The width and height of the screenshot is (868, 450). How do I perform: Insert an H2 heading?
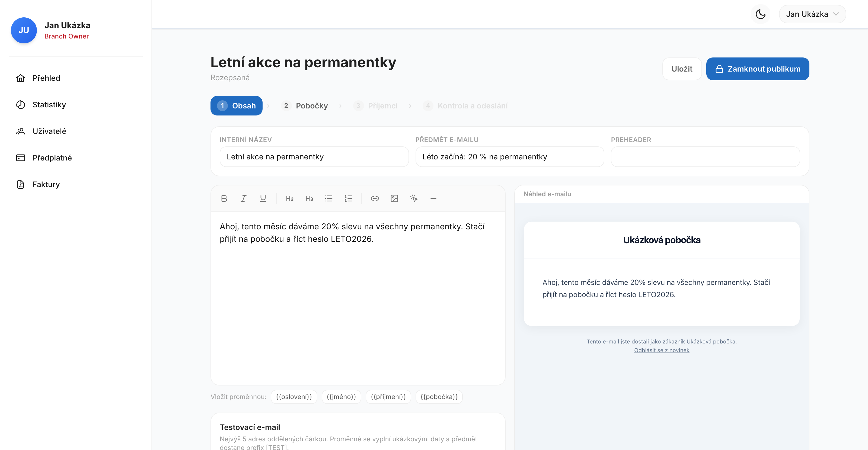tap(289, 198)
